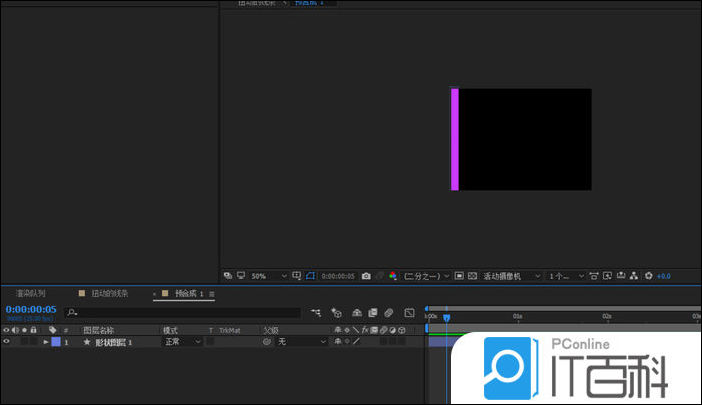Click the show channel RGB icon
Viewport: 702px width, 405px height.
click(393, 276)
